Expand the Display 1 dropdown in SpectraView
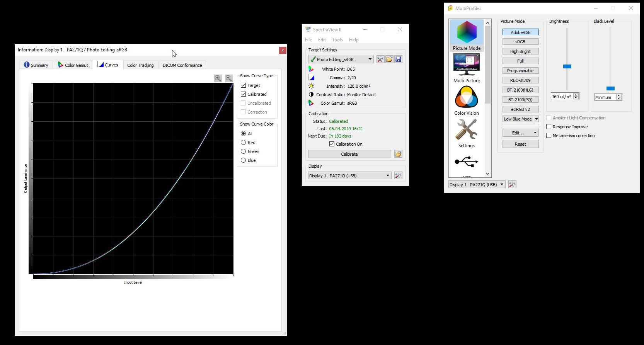Viewport: 644px width, 345px height. tap(388, 176)
